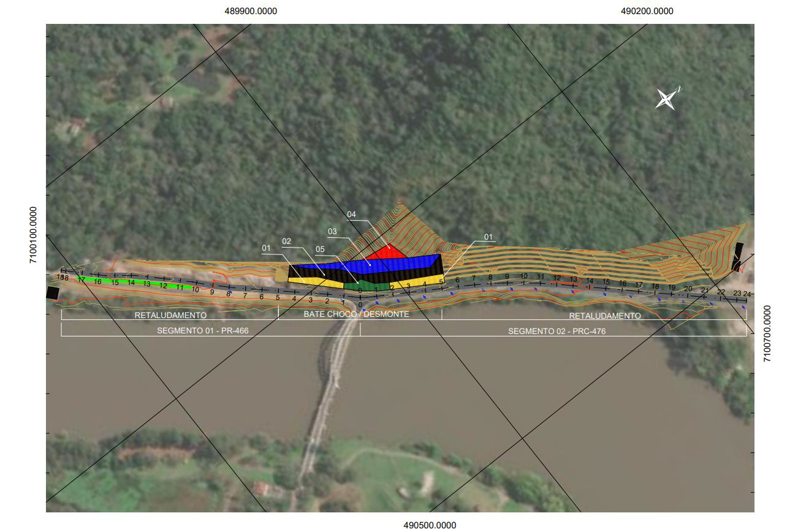Click the 490200.0000 coordinate label
798x532 pixels.
pyautogui.click(x=647, y=11)
